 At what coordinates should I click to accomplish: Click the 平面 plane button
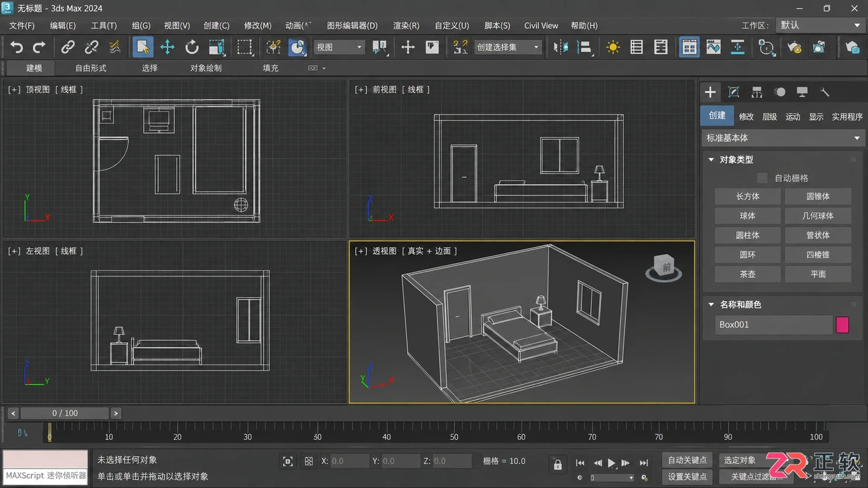(x=818, y=274)
